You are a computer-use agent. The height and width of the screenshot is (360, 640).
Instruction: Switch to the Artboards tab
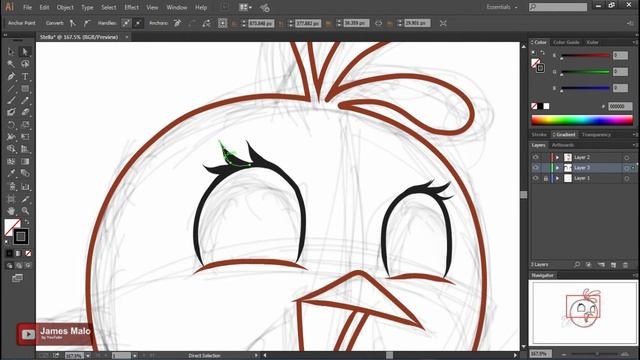point(563,145)
